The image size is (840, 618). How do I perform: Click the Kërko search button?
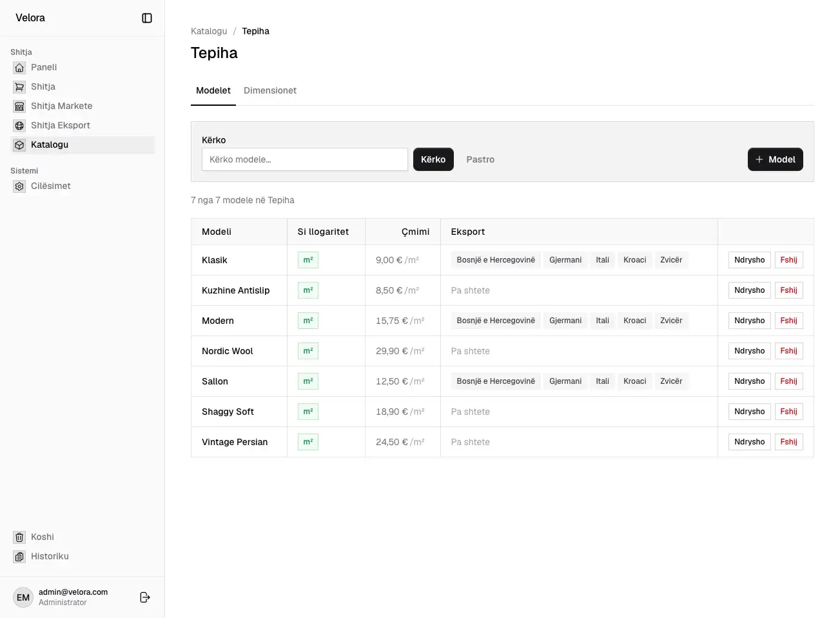[433, 159]
